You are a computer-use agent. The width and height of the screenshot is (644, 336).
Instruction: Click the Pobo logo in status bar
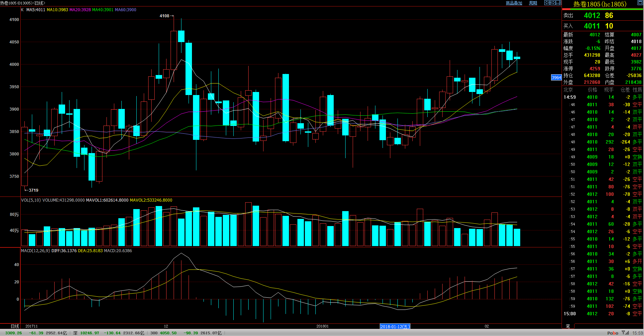pyautogui.click(x=612, y=333)
